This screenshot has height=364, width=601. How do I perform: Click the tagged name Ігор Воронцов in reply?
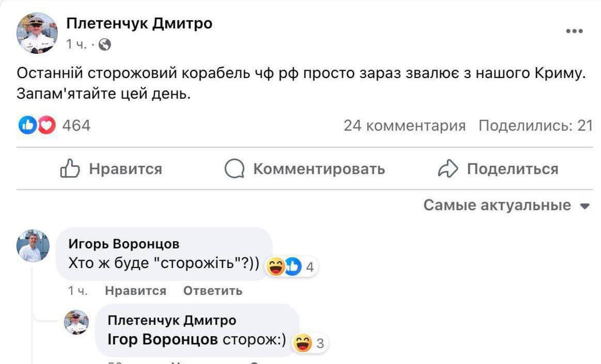[162, 340]
